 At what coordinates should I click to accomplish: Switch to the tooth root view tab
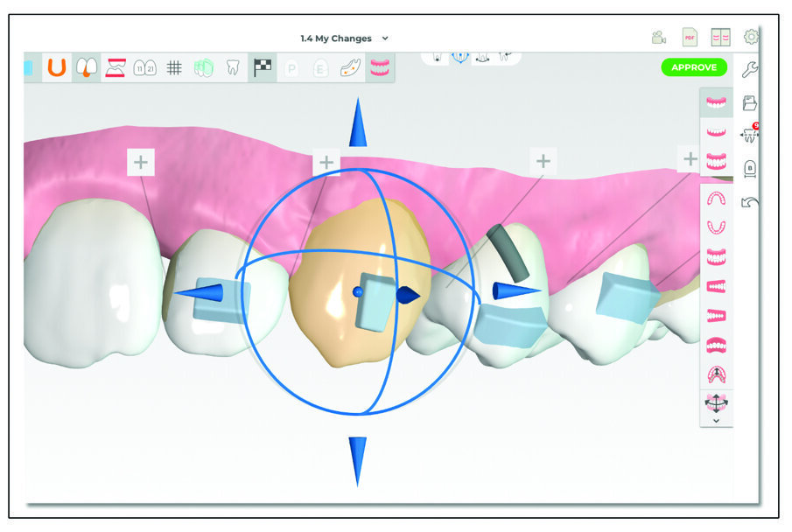505,56
